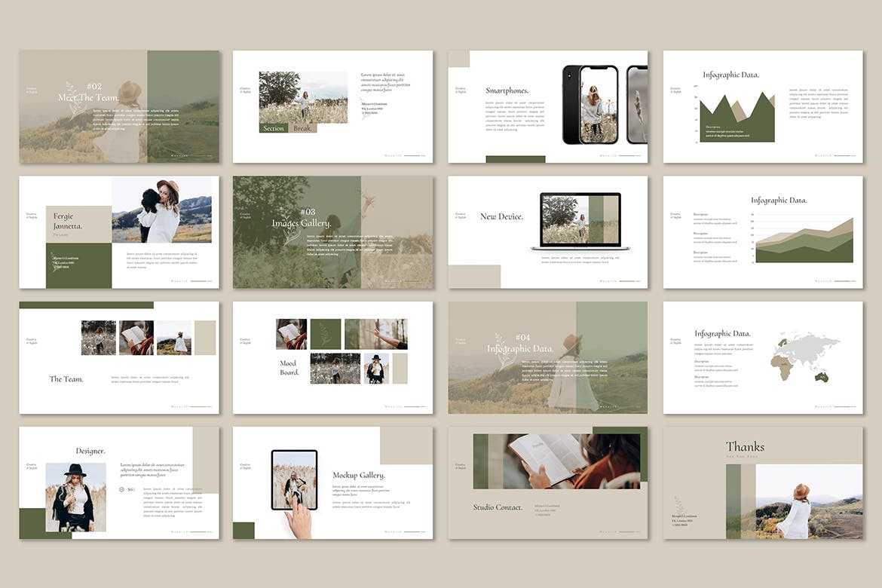Click the green Section label under the photo
The image size is (882, 588).
click(x=274, y=128)
